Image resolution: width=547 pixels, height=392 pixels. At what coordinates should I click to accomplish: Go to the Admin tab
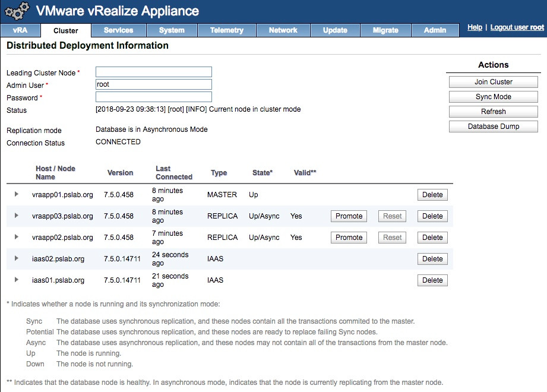(435, 30)
